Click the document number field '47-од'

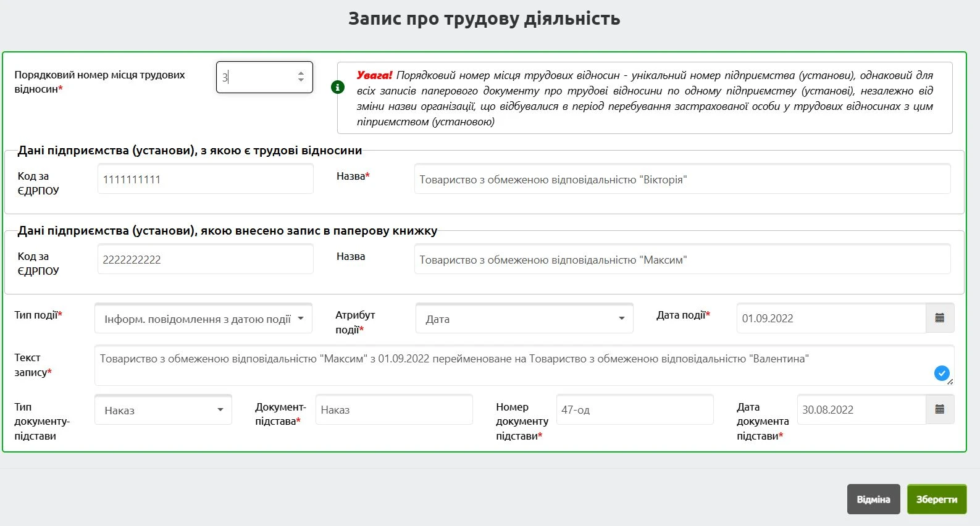(x=634, y=410)
